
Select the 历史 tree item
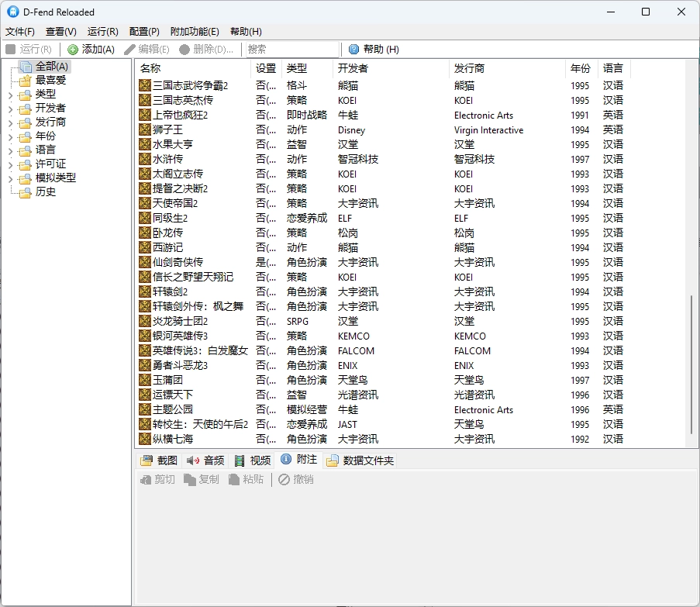pos(46,192)
